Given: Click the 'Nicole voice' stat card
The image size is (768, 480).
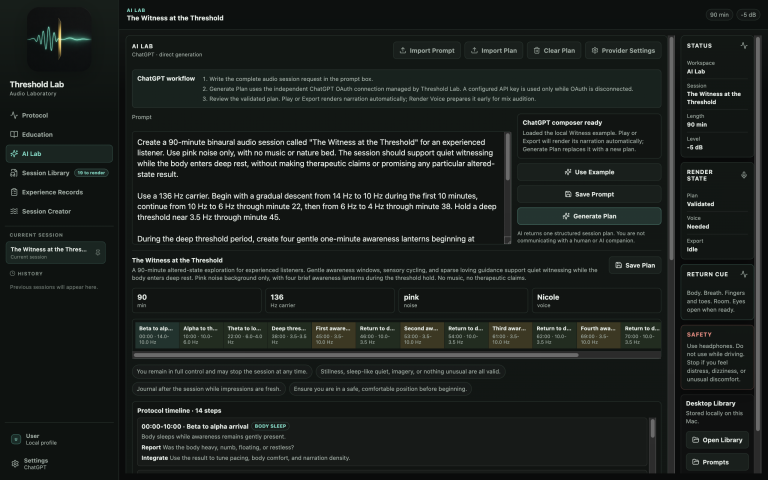Looking at the screenshot, I should (597, 300).
